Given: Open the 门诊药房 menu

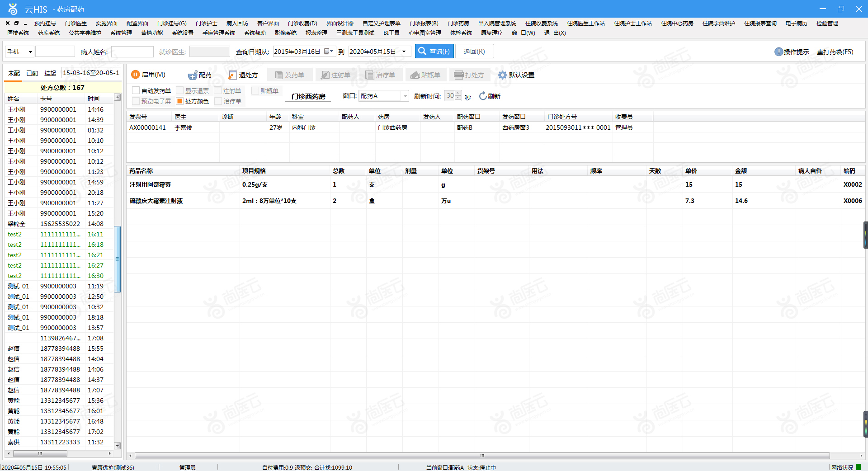Looking at the screenshot, I should point(458,23).
